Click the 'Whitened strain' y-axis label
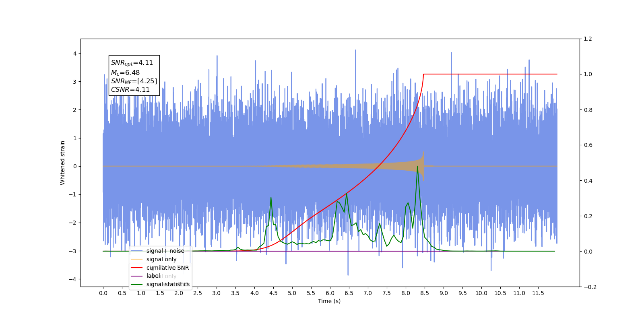Image resolution: width=644 pixels, height=322 pixels. pos(62,163)
